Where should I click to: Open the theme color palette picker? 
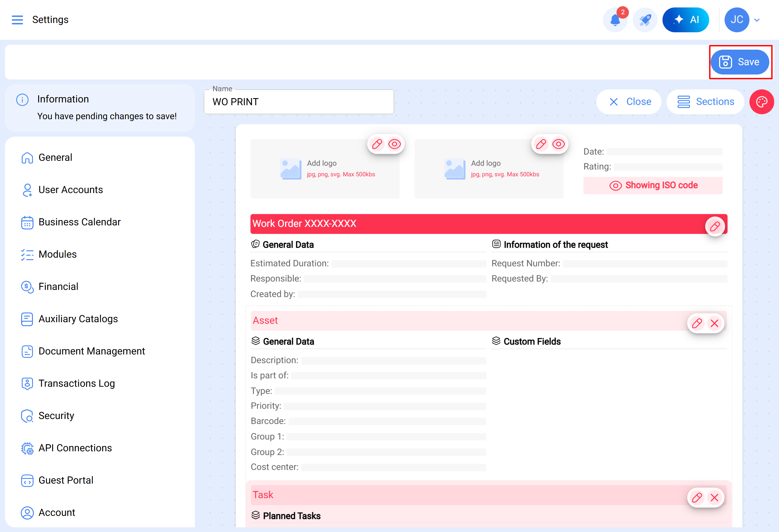pyautogui.click(x=762, y=101)
